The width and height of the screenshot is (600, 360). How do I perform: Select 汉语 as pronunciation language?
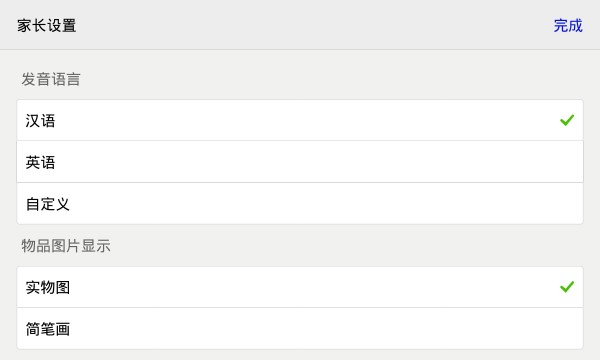[300, 120]
